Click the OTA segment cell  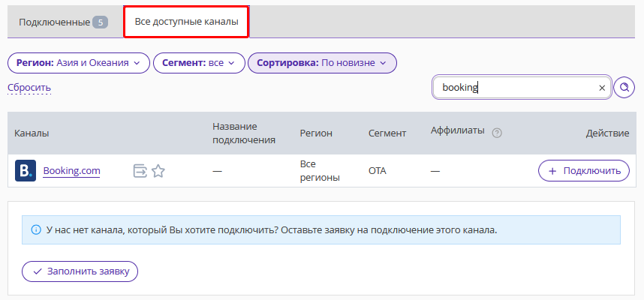(378, 171)
